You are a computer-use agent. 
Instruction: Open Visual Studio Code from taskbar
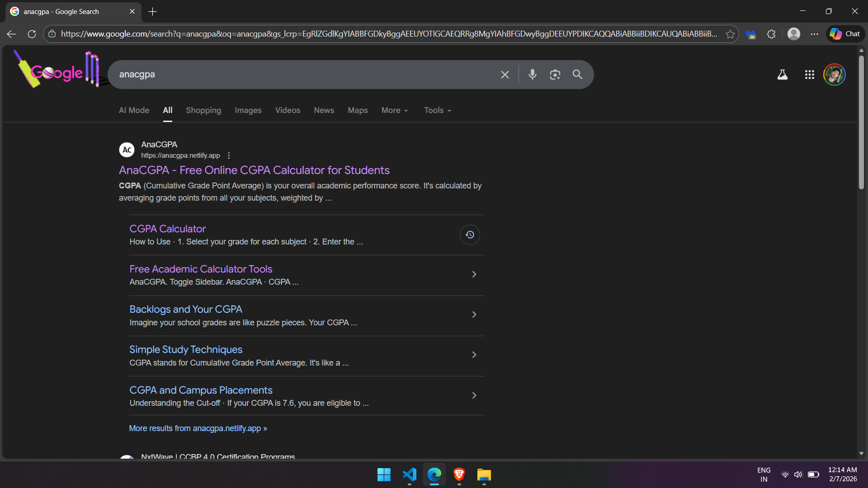tap(410, 475)
